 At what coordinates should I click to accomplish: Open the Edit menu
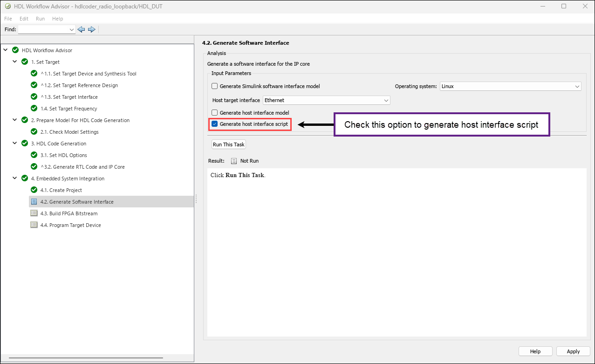(x=24, y=19)
